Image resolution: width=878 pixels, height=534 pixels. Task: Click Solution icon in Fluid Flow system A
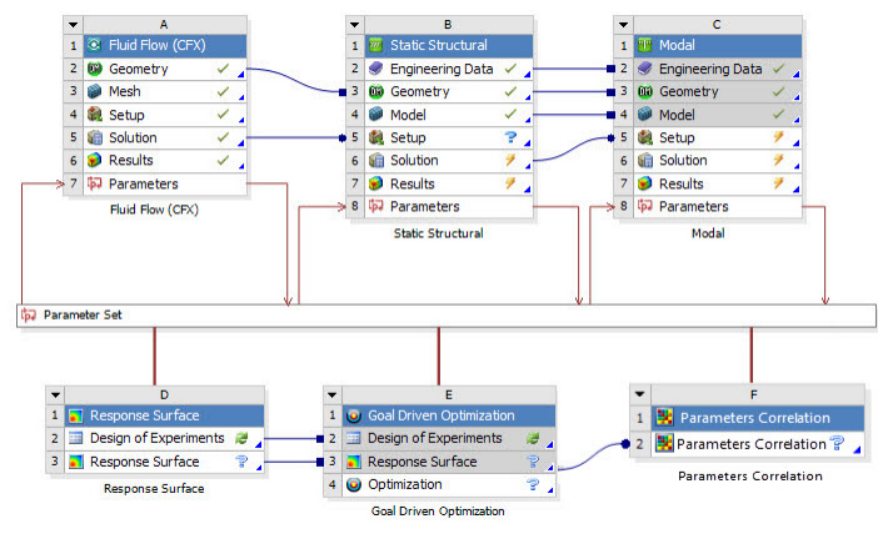95,138
